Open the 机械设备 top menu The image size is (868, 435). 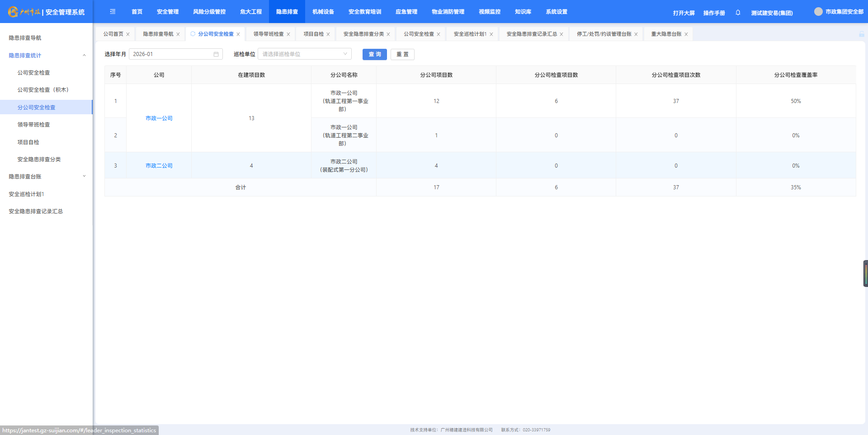point(323,12)
